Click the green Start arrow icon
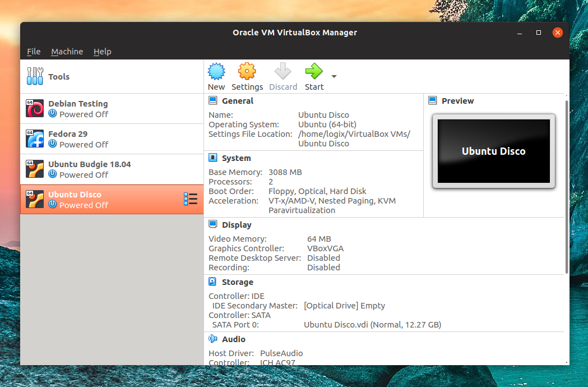 (x=314, y=72)
